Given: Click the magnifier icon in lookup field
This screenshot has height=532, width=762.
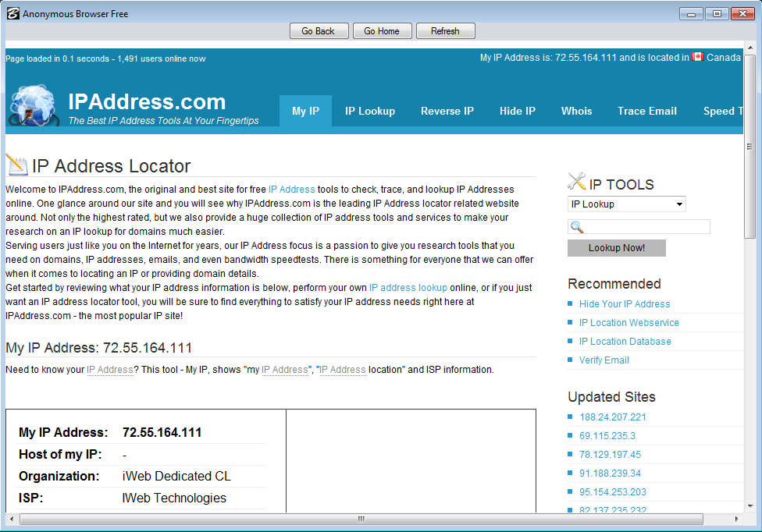Looking at the screenshot, I should point(576,227).
